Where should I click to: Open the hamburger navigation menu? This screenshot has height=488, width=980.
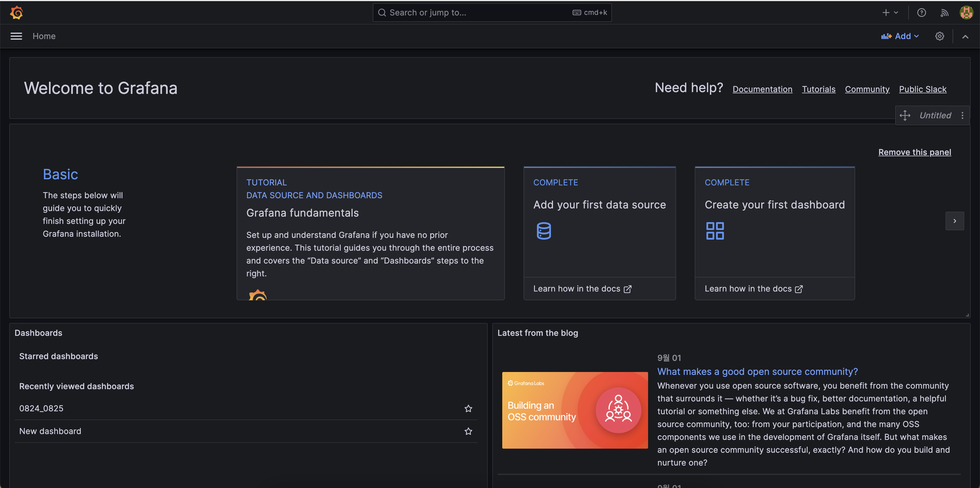tap(16, 36)
